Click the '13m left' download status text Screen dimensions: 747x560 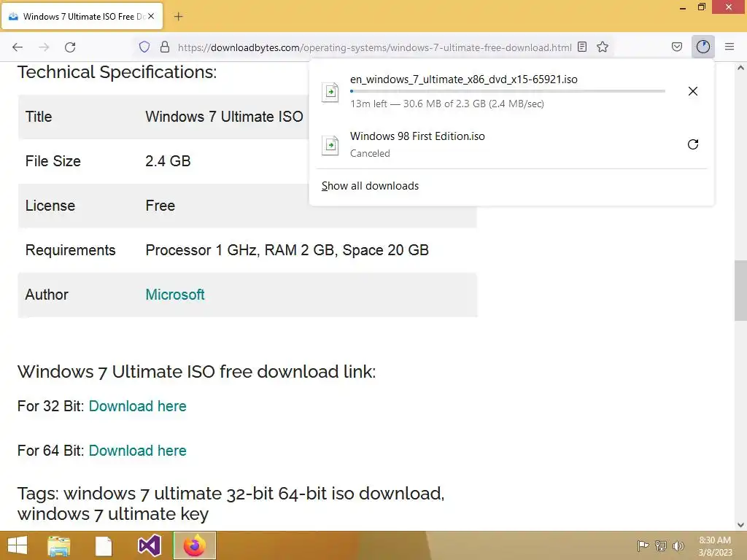coord(447,104)
